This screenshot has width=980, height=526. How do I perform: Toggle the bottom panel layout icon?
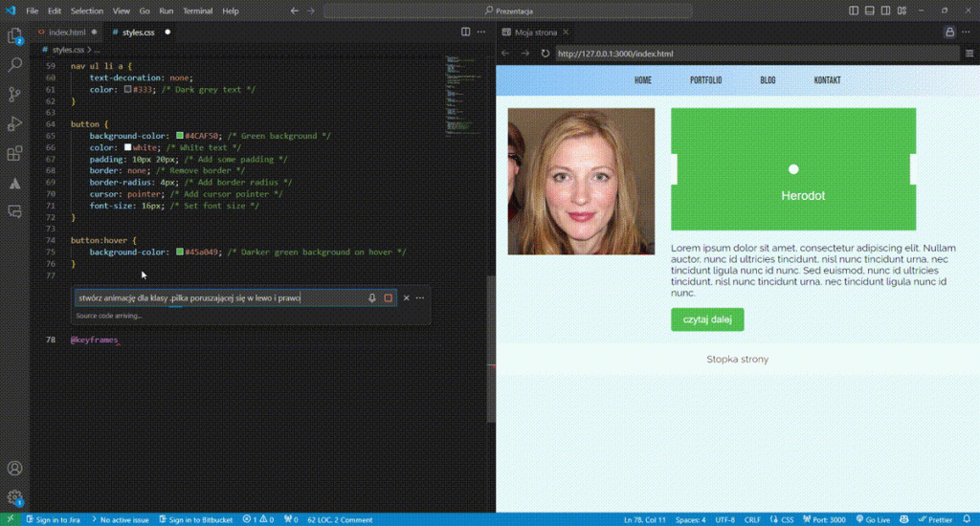click(x=869, y=11)
